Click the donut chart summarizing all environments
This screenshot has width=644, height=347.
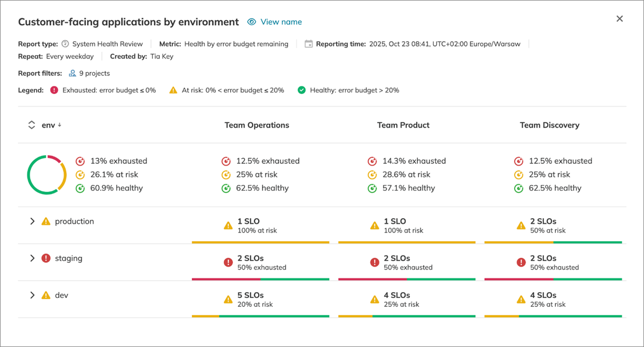pyautogui.click(x=46, y=174)
